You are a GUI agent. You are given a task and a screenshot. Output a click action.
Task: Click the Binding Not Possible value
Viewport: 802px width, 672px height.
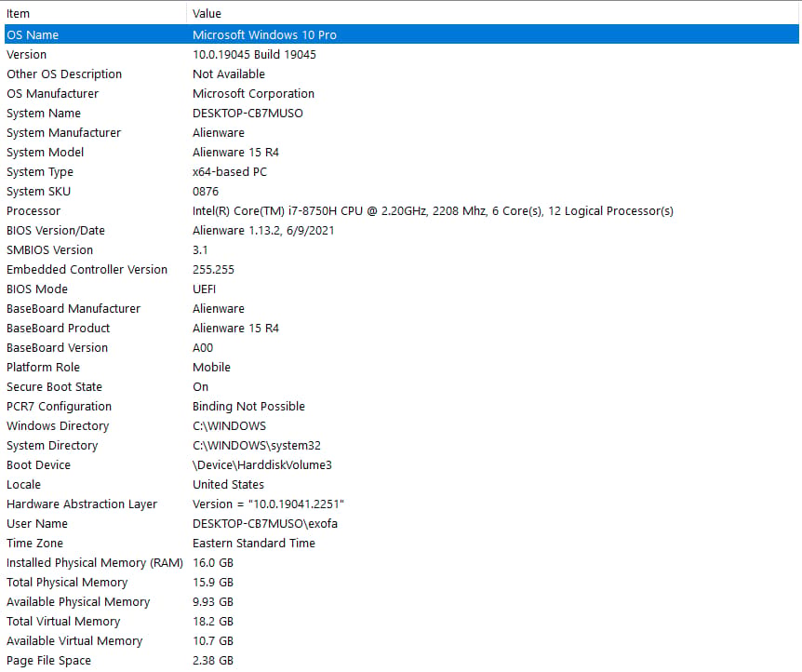248,407
